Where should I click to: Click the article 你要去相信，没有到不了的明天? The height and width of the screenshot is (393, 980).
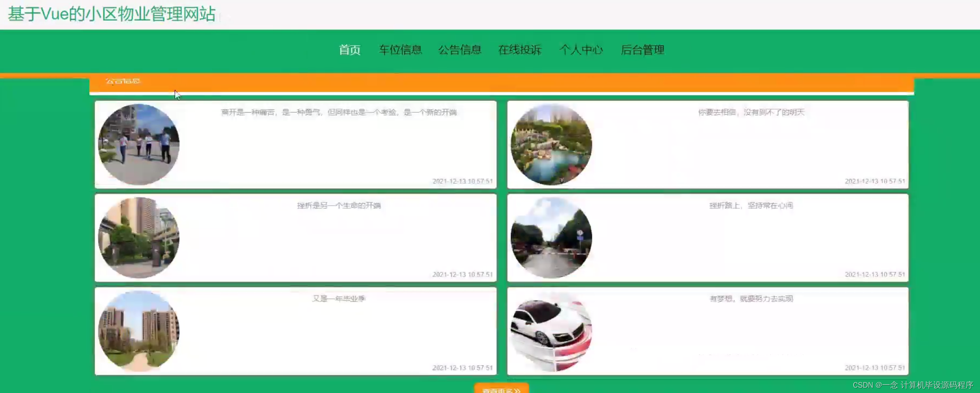point(751,113)
